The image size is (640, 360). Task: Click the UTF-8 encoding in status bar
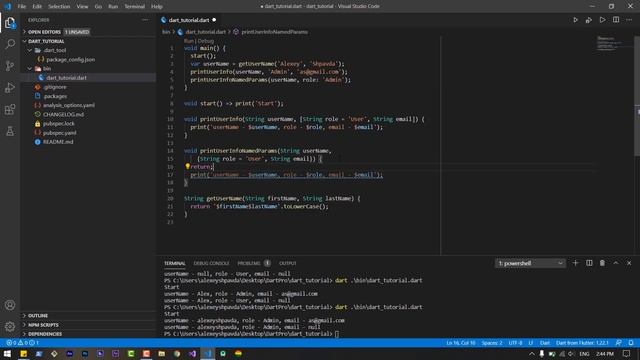pyautogui.click(x=515, y=343)
